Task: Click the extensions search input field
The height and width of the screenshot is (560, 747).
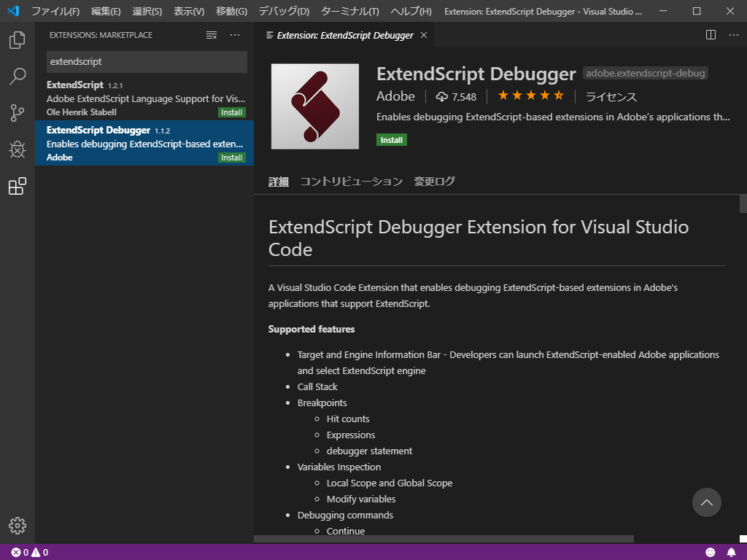Action: tap(147, 62)
